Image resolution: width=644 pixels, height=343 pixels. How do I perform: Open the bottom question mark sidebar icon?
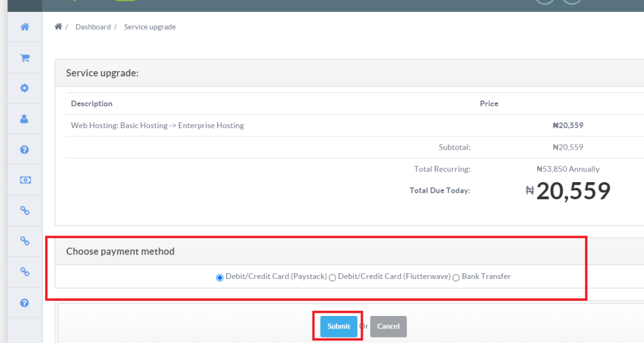[x=25, y=303]
